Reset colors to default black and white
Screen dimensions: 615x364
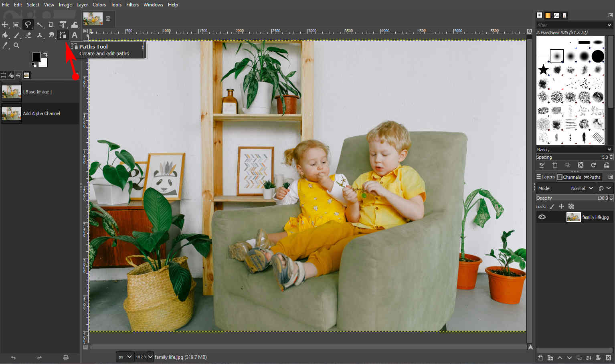pos(34,65)
